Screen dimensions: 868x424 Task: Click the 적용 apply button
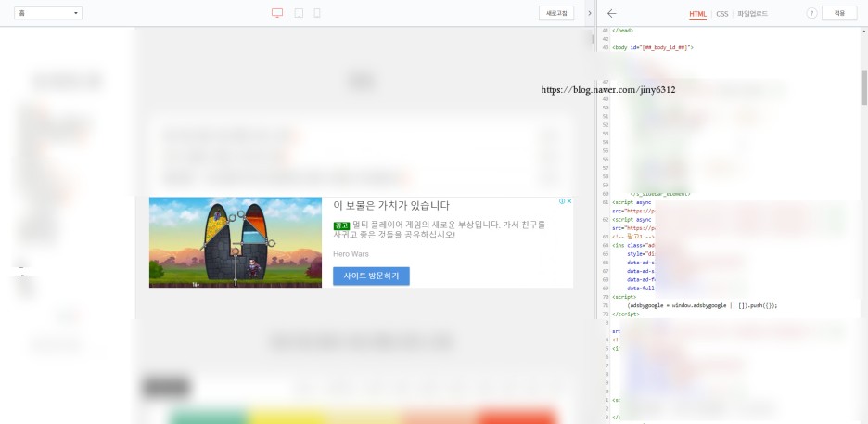pyautogui.click(x=839, y=13)
